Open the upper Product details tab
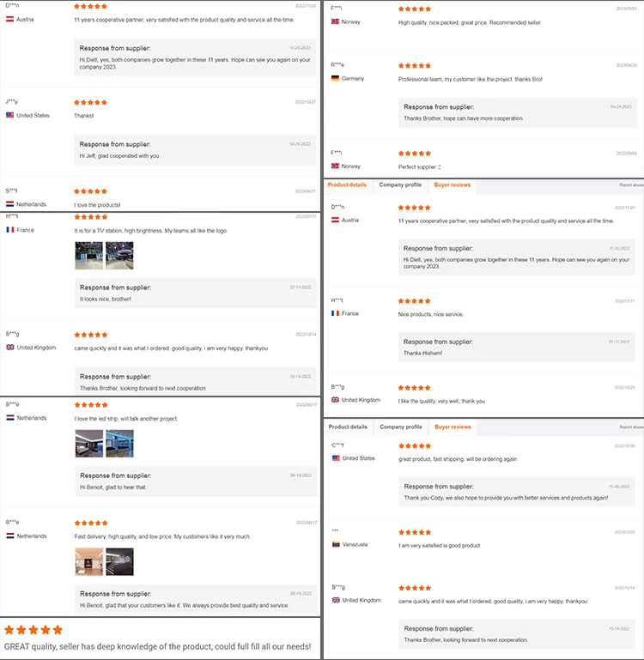The height and width of the screenshot is (660, 644). click(347, 185)
